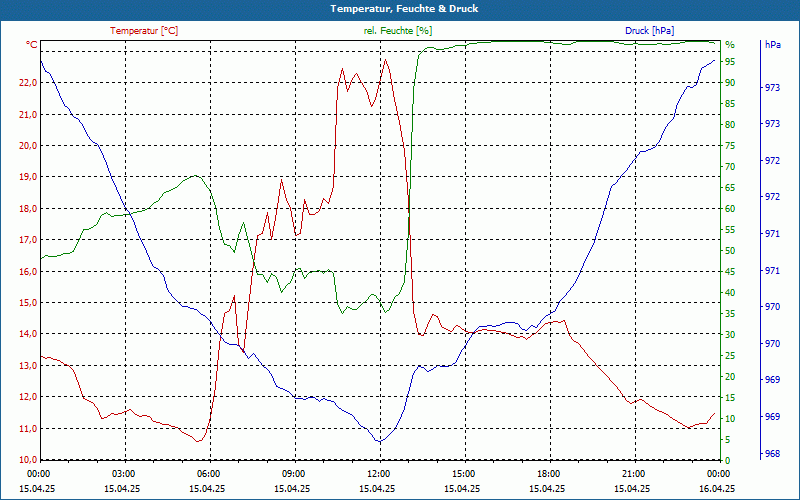Click the '17,0' temperature axis value

click(x=28, y=240)
